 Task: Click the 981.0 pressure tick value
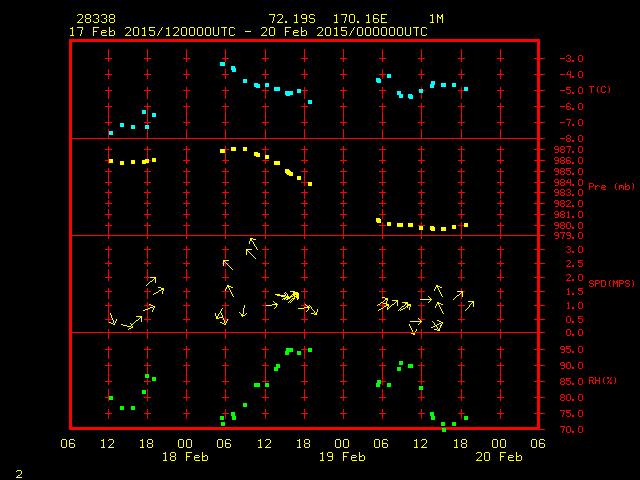pyautogui.click(x=569, y=215)
